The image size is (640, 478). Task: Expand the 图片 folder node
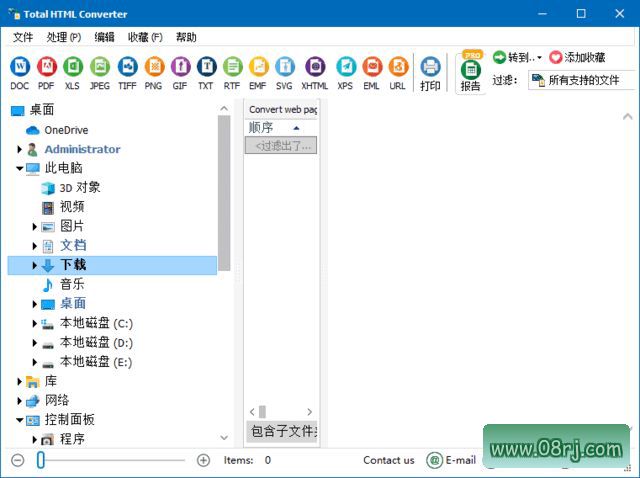pos(35,227)
